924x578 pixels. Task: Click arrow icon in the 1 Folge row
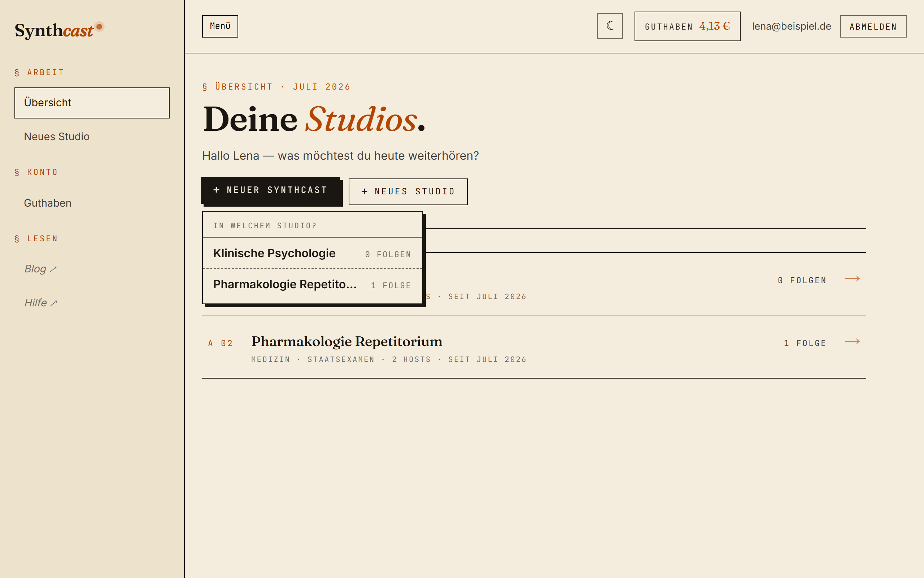click(852, 341)
